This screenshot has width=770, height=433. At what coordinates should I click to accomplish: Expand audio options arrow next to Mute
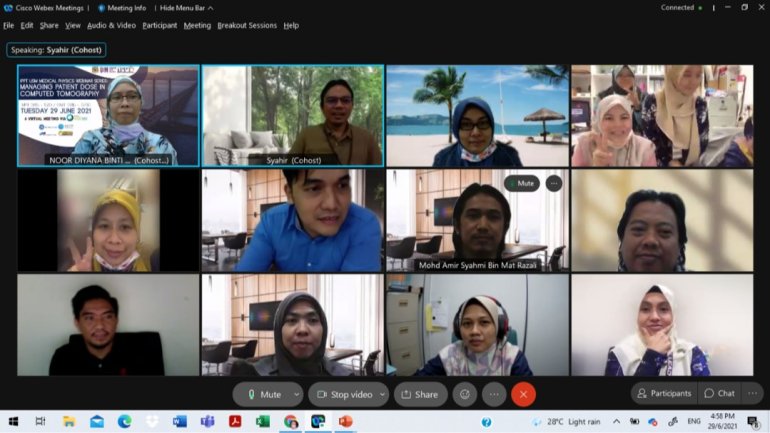click(297, 394)
